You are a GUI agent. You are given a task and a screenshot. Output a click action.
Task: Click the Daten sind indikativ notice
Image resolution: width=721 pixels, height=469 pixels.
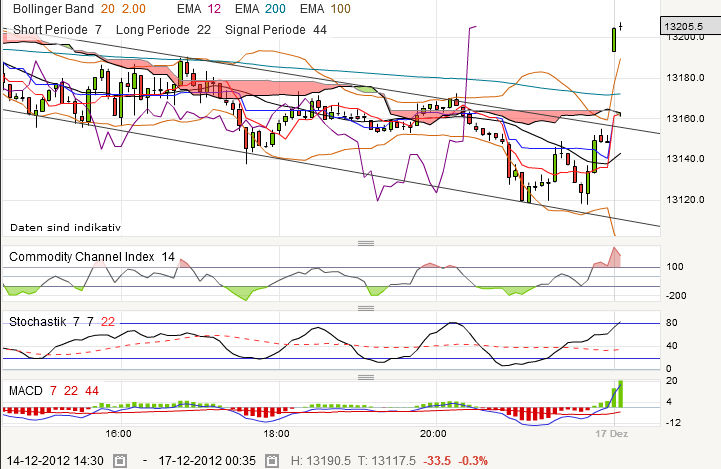tap(65, 227)
